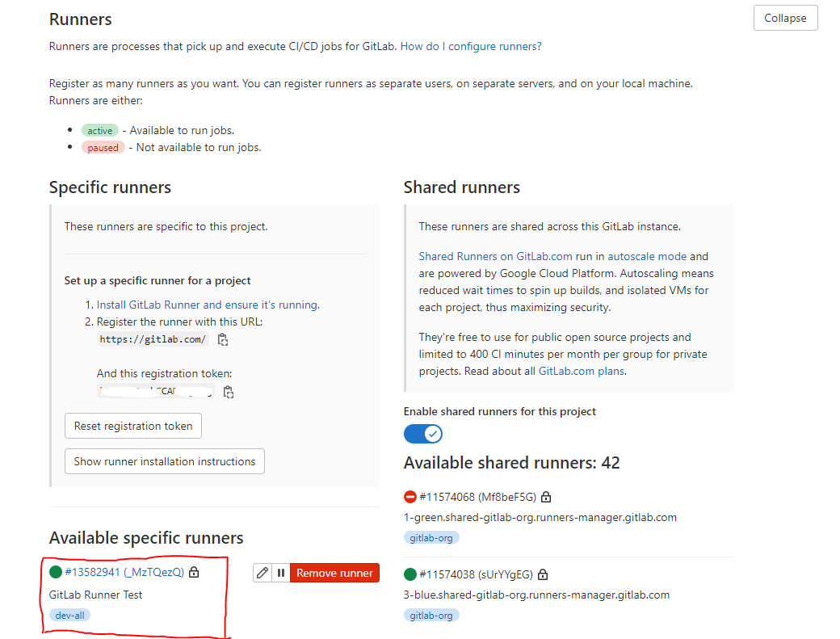
Task: Click gitlab-org tag under 1-green runner
Action: [x=431, y=538]
